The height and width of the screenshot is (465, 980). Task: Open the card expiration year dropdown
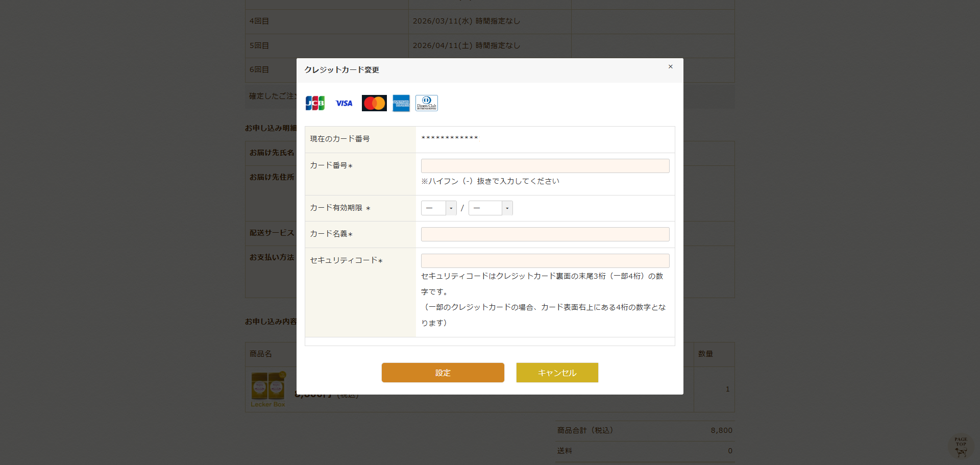[x=490, y=208]
